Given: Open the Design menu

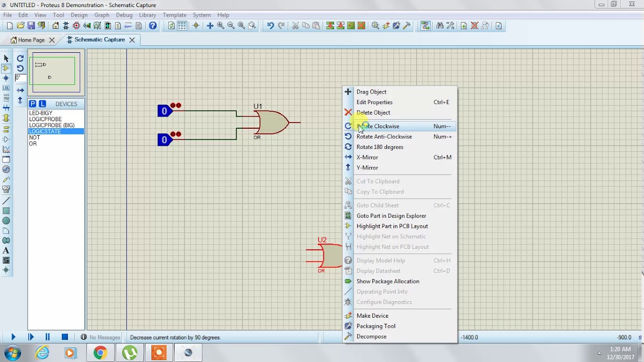Looking at the screenshot, I should click(x=79, y=15).
